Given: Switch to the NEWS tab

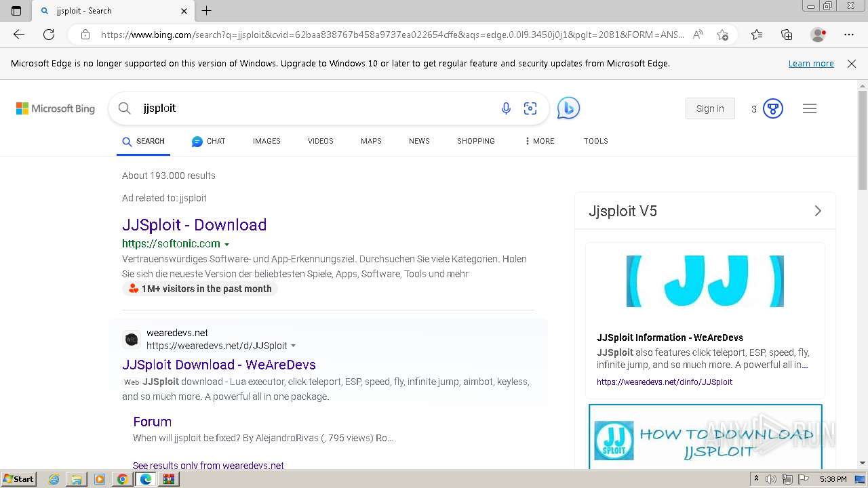Looking at the screenshot, I should point(419,141).
